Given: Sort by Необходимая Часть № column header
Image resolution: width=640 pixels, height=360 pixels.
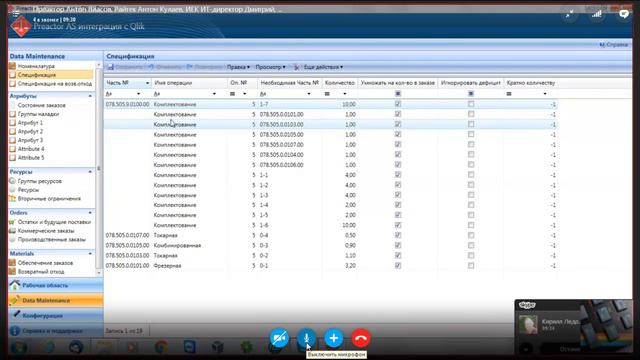Looking at the screenshot, I should pyautogui.click(x=289, y=83).
